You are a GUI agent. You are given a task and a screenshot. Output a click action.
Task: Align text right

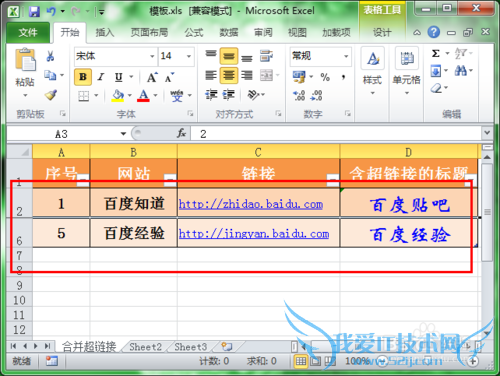tap(247, 75)
